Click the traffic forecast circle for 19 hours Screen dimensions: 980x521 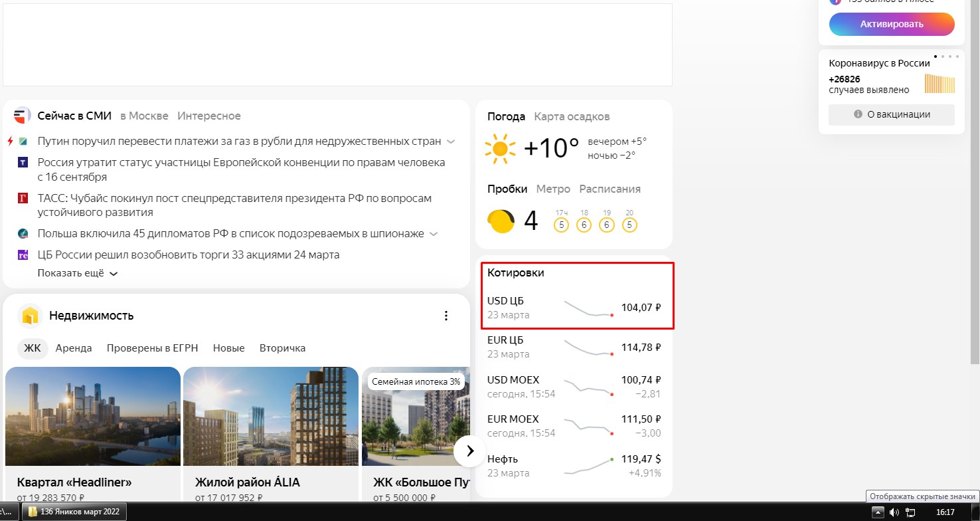(x=606, y=225)
